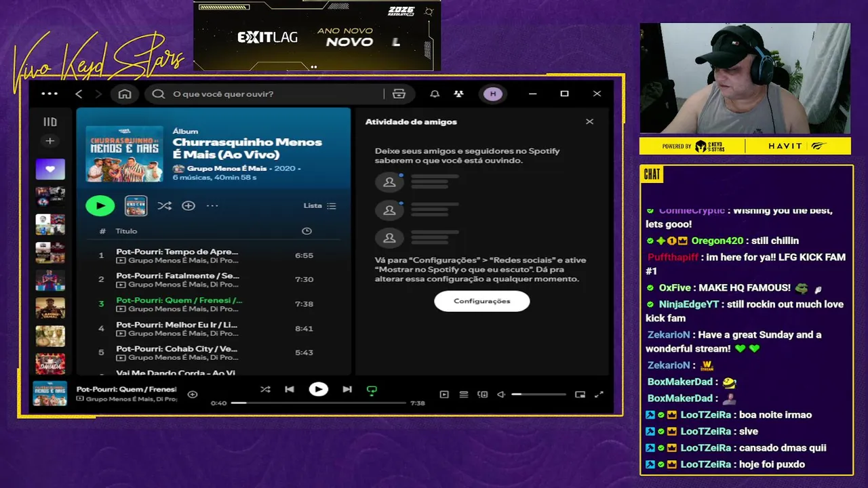
Task: Close the 'Atividade de amigos' panel
Action: point(589,122)
